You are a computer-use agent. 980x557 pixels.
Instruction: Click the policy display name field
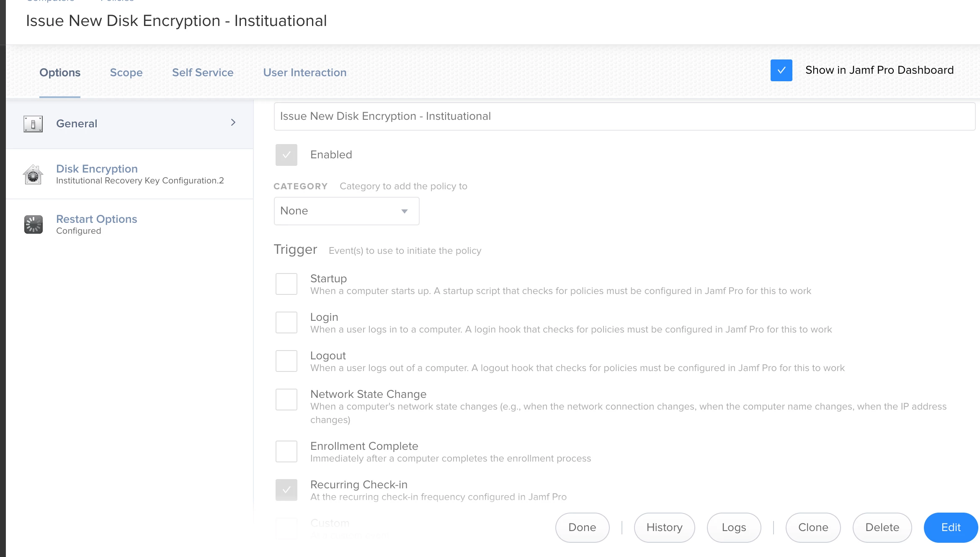coord(624,116)
